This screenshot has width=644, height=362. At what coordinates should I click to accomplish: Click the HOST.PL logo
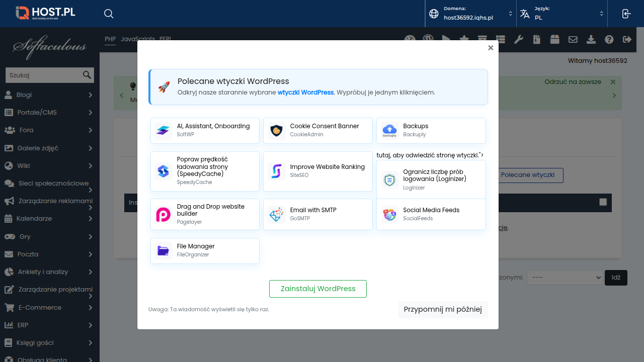pos(45,13)
